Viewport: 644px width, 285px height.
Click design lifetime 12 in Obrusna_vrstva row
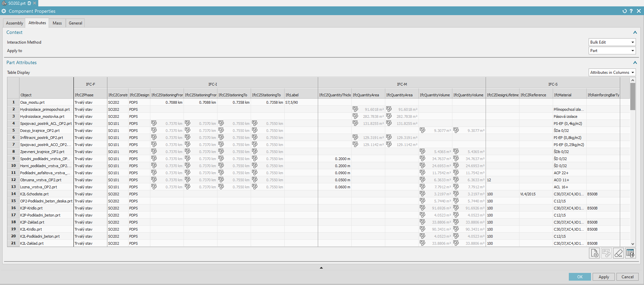[x=502, y=180]
